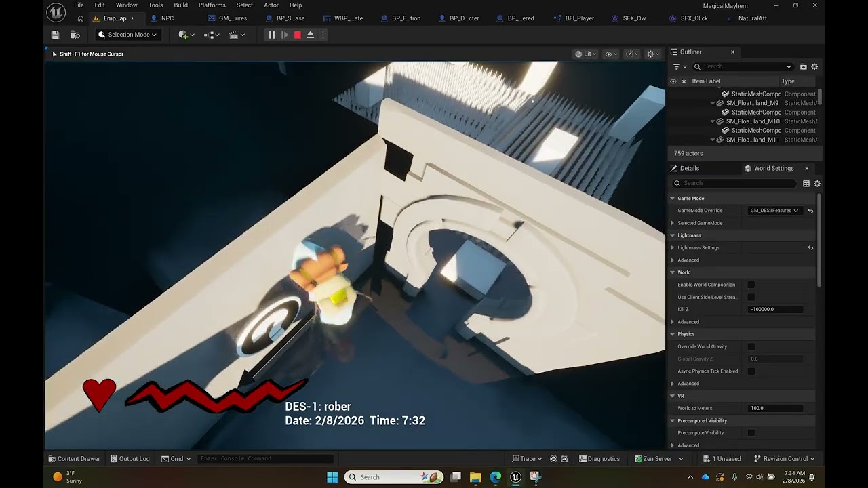Open the File menu
This screenshot has width=868, height=488.
pos(79,5)
